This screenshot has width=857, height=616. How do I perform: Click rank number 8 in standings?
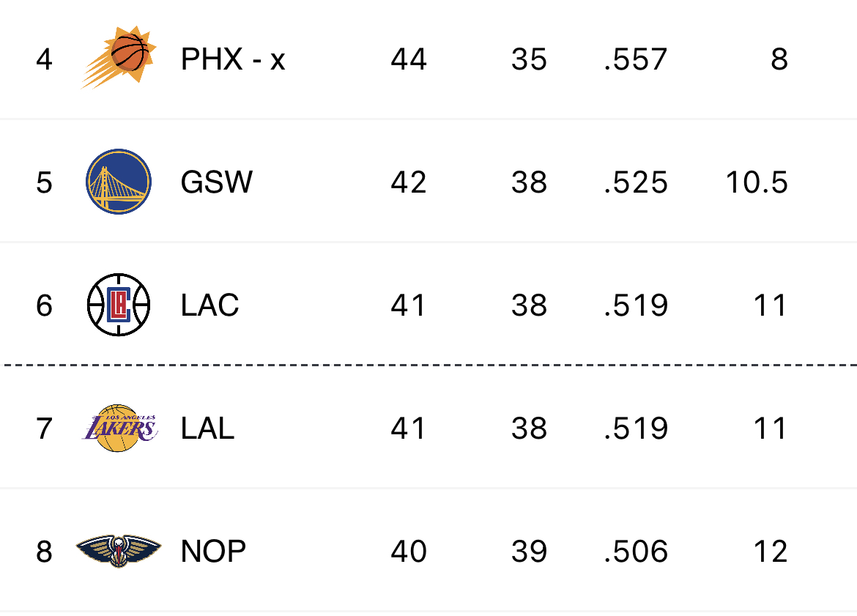[x=44, y=551]
